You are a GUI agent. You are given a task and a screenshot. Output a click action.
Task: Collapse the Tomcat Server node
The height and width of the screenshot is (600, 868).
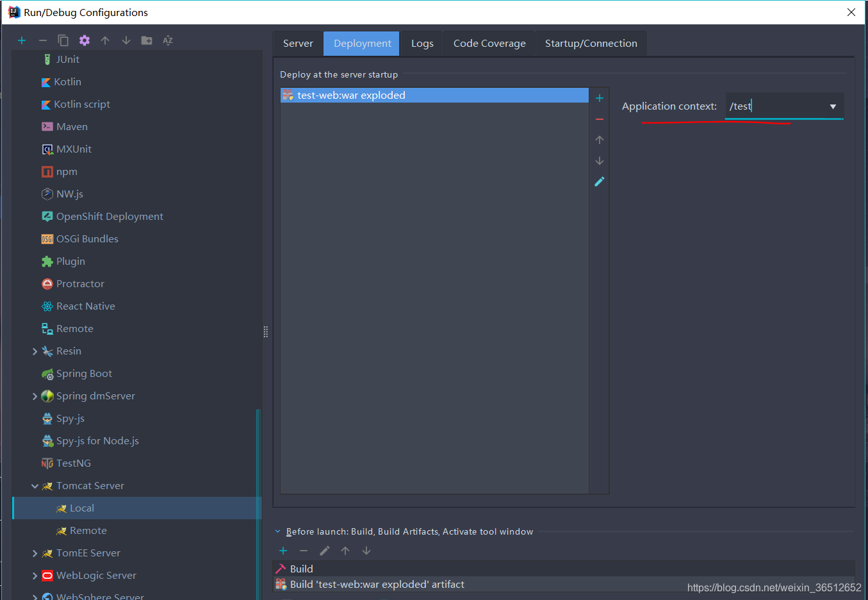(x=35, y=486)
